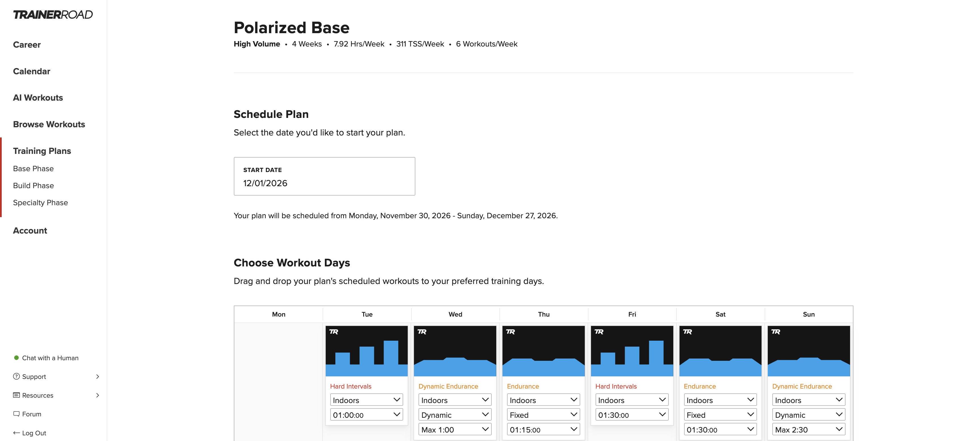The height and width of the screenshot is (441, 980).
Task: Click the High Volume label
Action: (257, 44)
